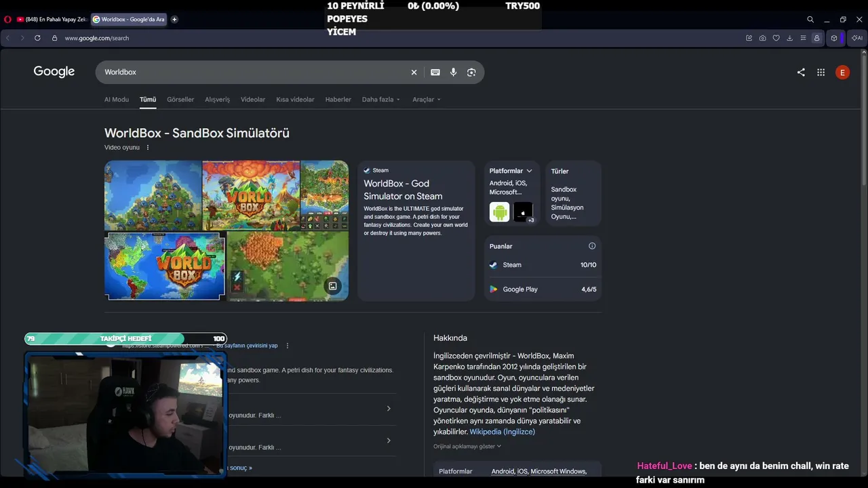Open the Opera menu logo
Viewport: 868px width, 488px height.
(x=7, y=20)
